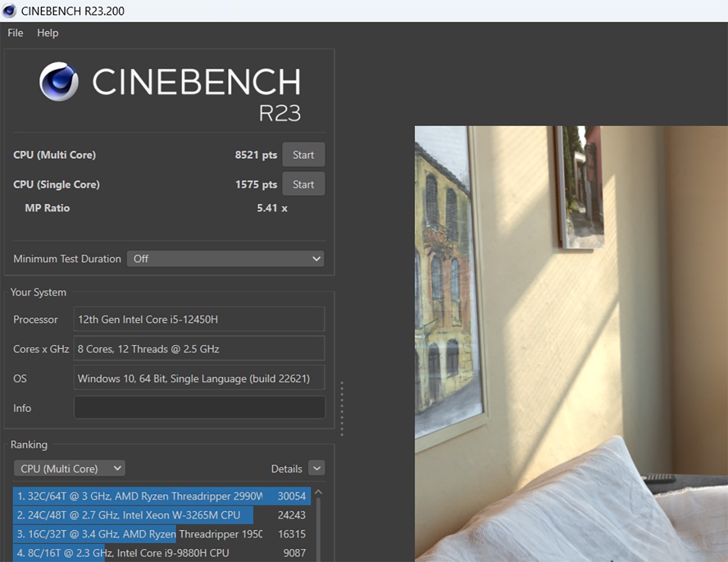
Task: Open the Minimum Test Duration dropdown
Action: click(x=225, y=259)
